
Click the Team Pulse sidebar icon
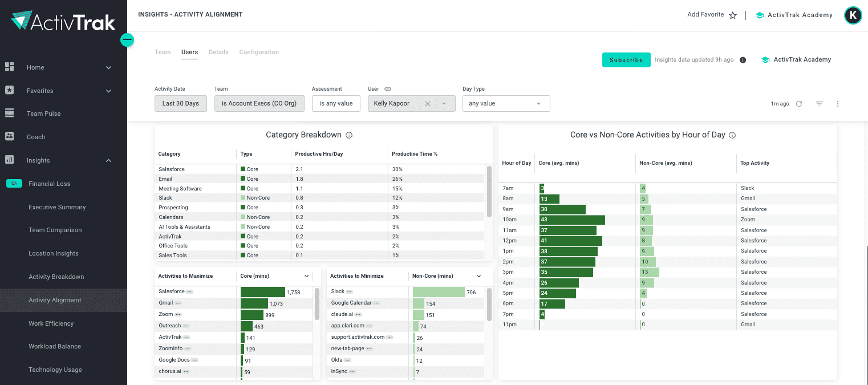(x=10, y=114)
